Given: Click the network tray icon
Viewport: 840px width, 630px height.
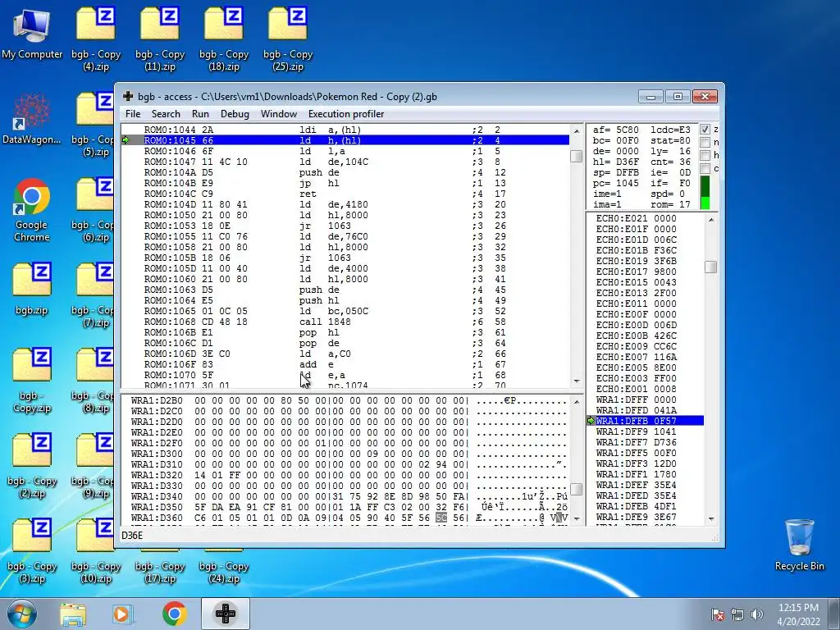Looking at the screenshot, I should (x=737, y=614).
